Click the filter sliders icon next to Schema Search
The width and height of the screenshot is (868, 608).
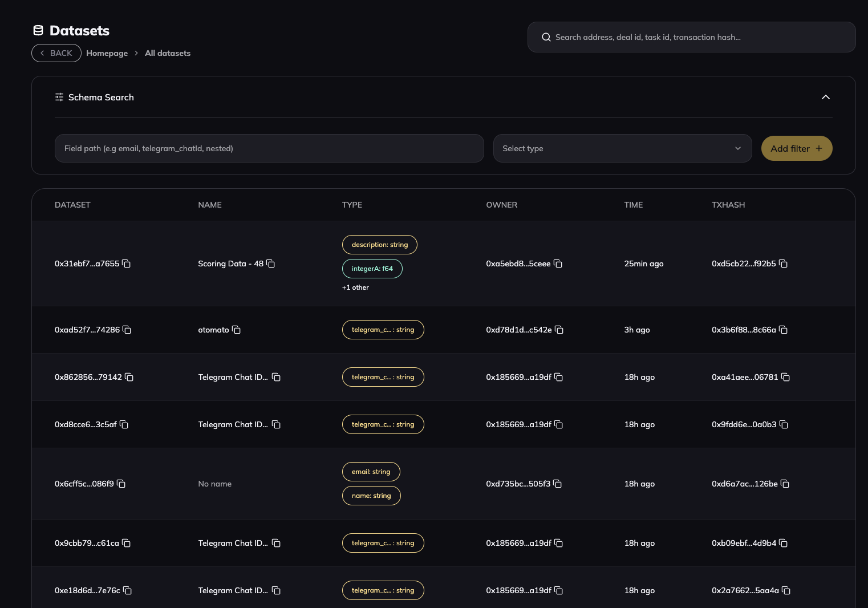59,97
